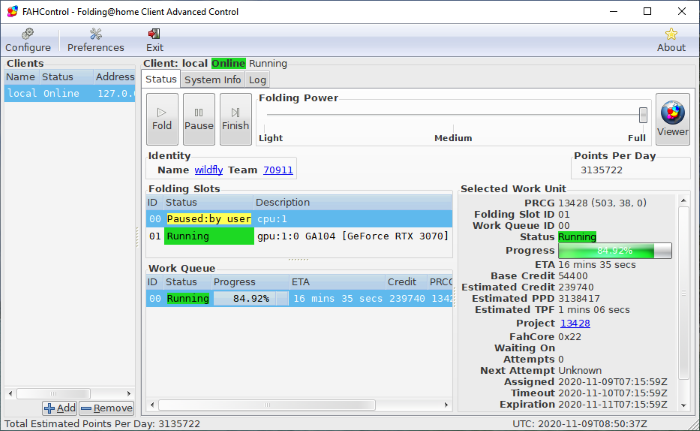The image size is (700, 431).
Task: Click Selected Work Unit scroll-up arrow
Action: 683,201
